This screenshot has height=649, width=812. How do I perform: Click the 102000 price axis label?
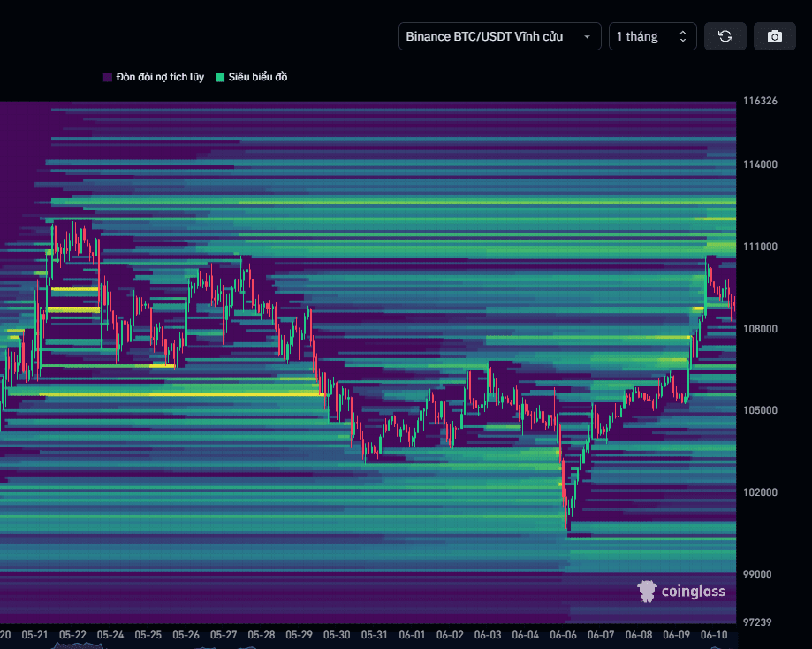click(x=760, y=492)
